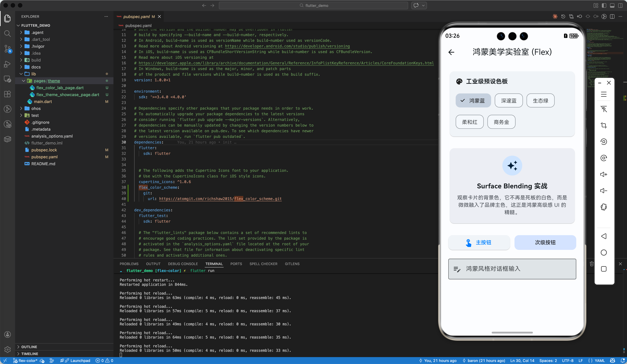Expand the OUTLINE section
The image size is (627, 364).
(x=29, y=347)
